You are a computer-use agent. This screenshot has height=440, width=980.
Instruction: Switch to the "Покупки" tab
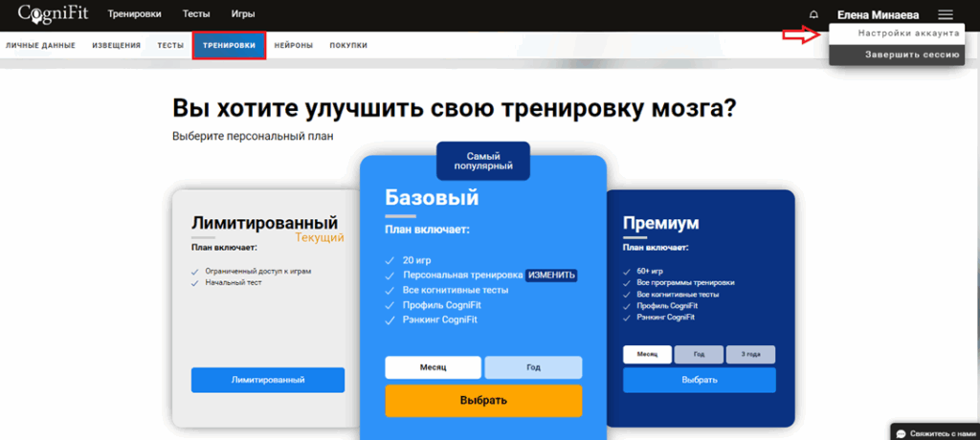(x=348, y=45)
